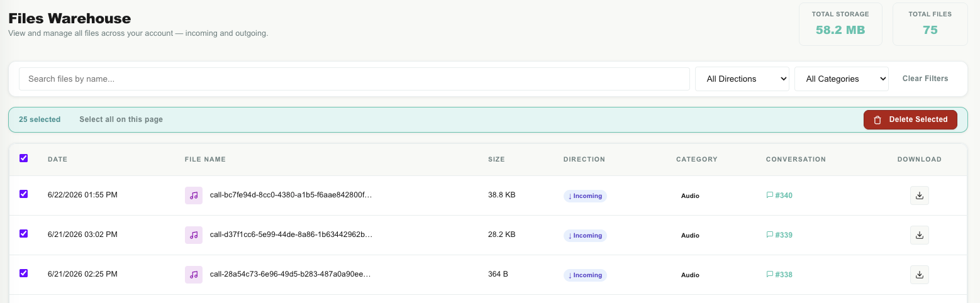
Task: Click the 364 B size value
Action: (498, 274)
